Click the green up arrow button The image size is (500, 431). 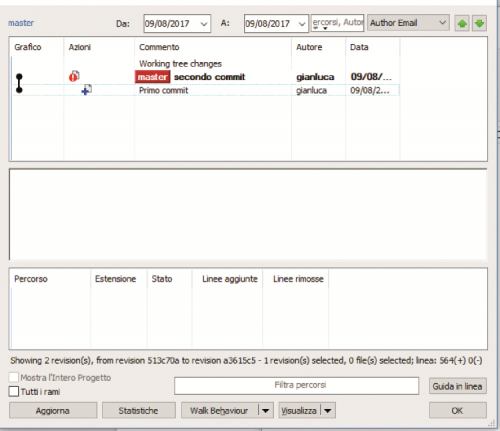pyautogui.click(x=462, y=23)
